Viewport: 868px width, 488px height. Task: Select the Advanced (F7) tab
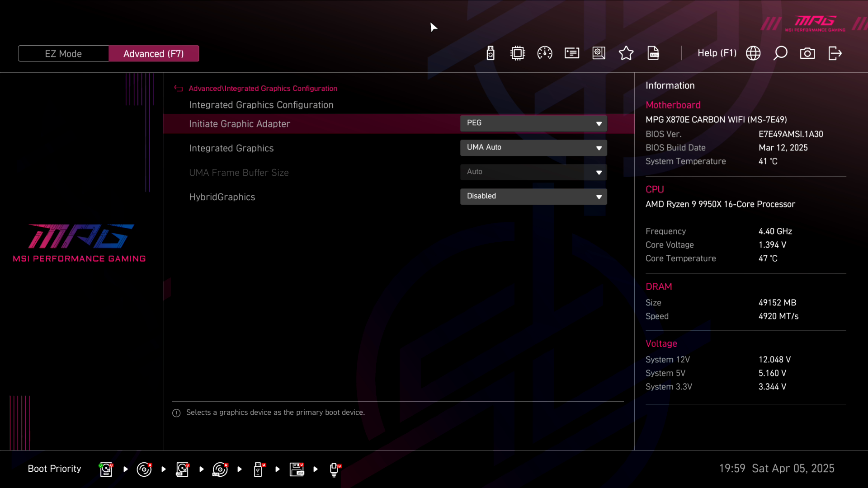(154, 53)
